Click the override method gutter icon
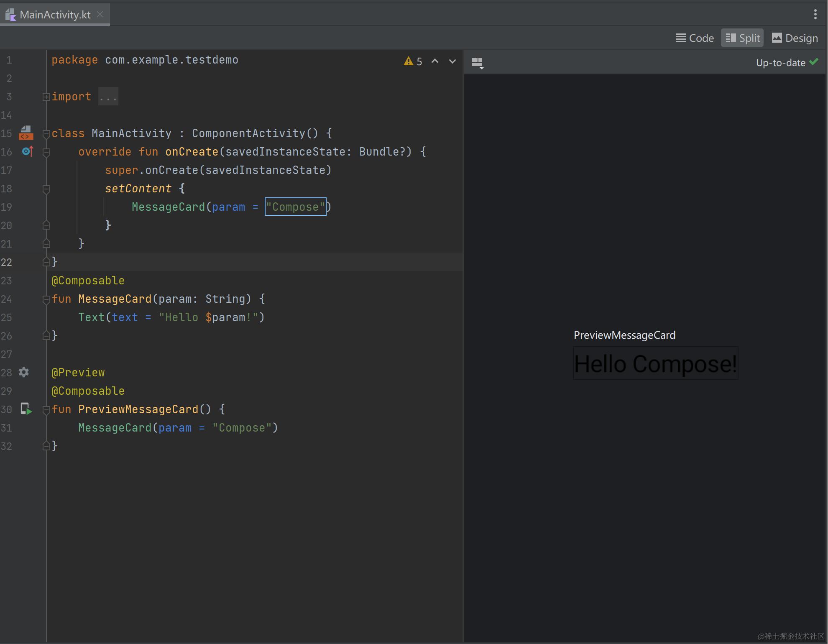Viewport: 828px width, 644px height. pos(27,151)
